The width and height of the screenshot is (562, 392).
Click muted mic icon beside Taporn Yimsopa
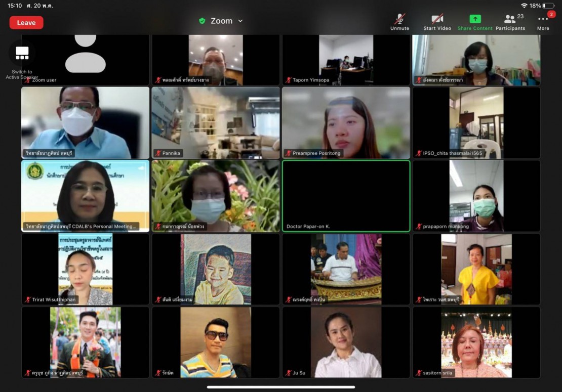pyautogui.click(x=288, y=80)
